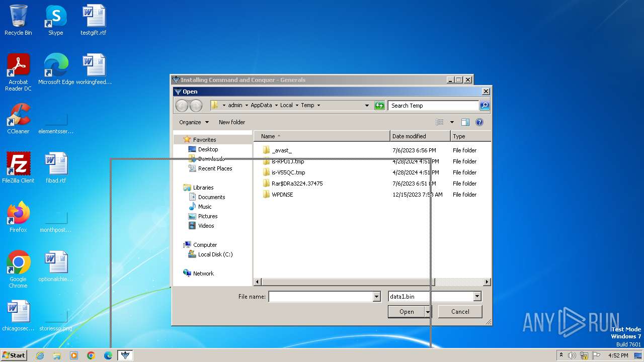Refresh the Temp folder listing
Viewport: 644px width, 362px height.
click(x=379, y=106)
